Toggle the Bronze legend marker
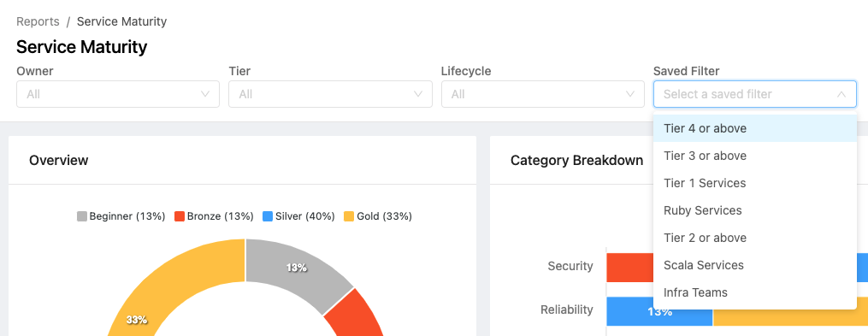 tap(180, 216)
